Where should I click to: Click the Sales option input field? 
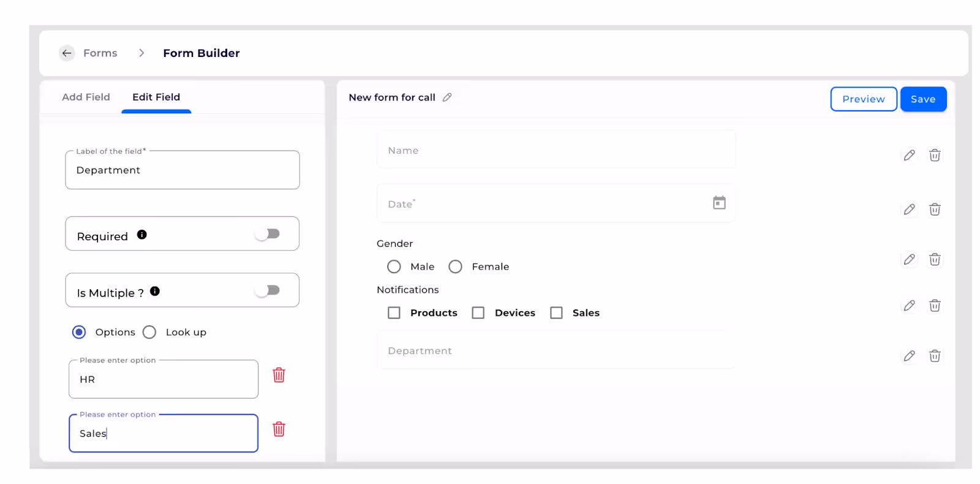164,433
